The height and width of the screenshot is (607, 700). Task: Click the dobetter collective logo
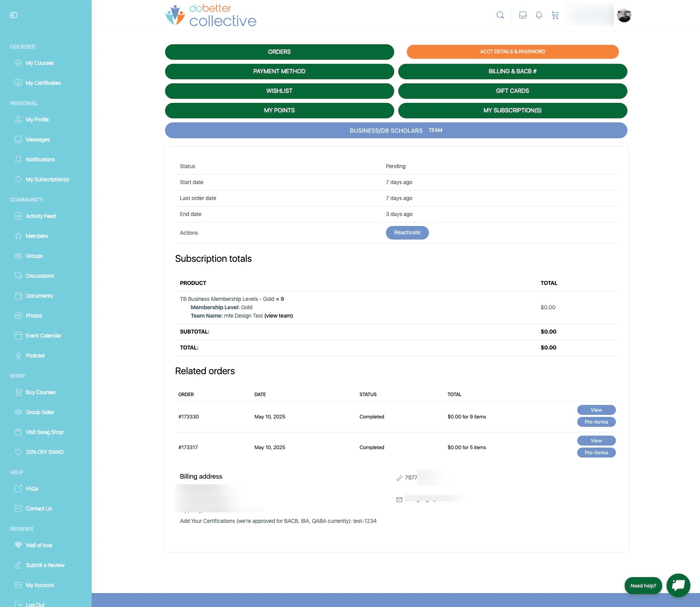point(211,15)
